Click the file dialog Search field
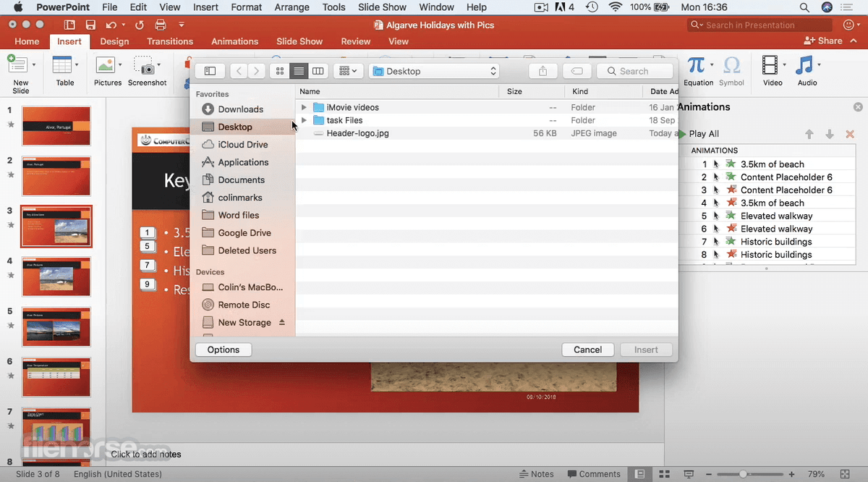868x482 pixels. tap(636, 71)
